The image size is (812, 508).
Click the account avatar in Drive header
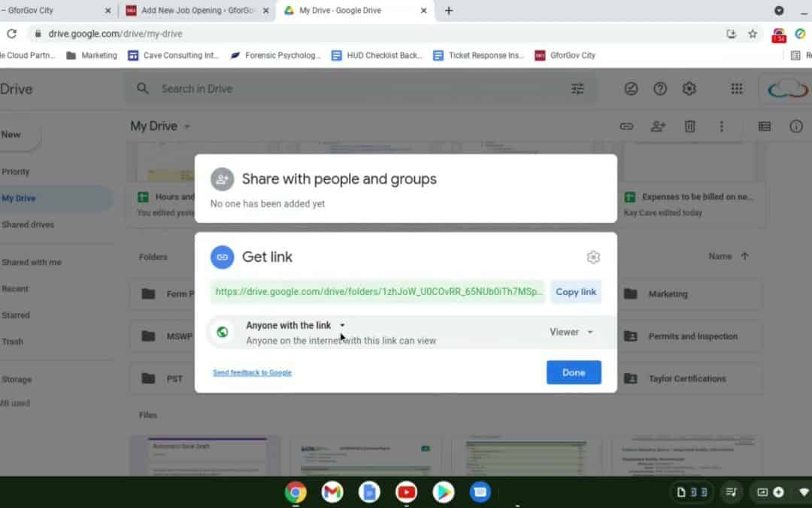pos(787,89)
